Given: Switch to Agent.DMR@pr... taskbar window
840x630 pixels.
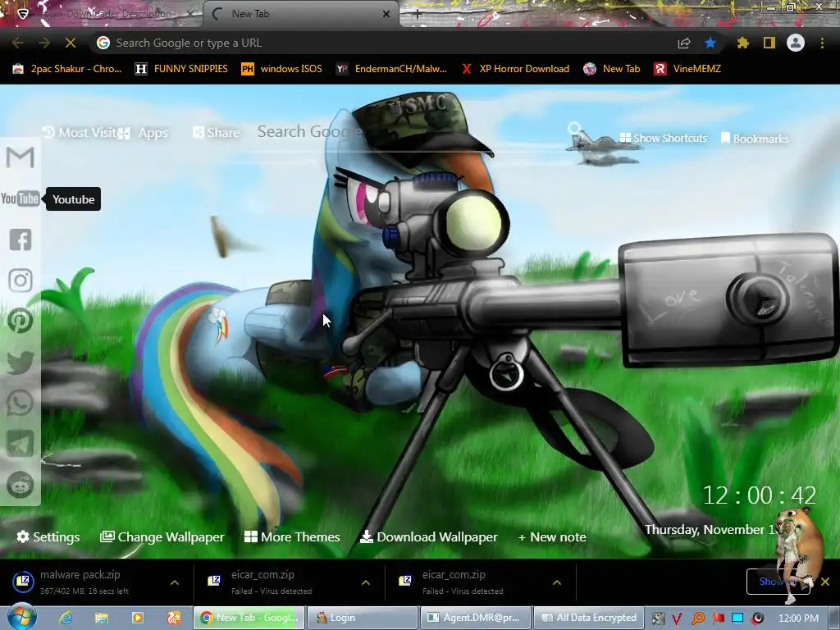Looking at the screenshot, I should pos(476,618).
